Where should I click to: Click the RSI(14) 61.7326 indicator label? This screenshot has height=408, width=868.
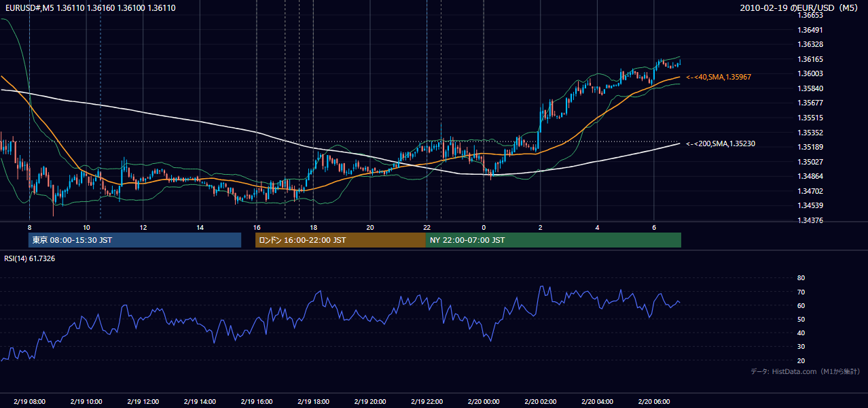point(29,258)
